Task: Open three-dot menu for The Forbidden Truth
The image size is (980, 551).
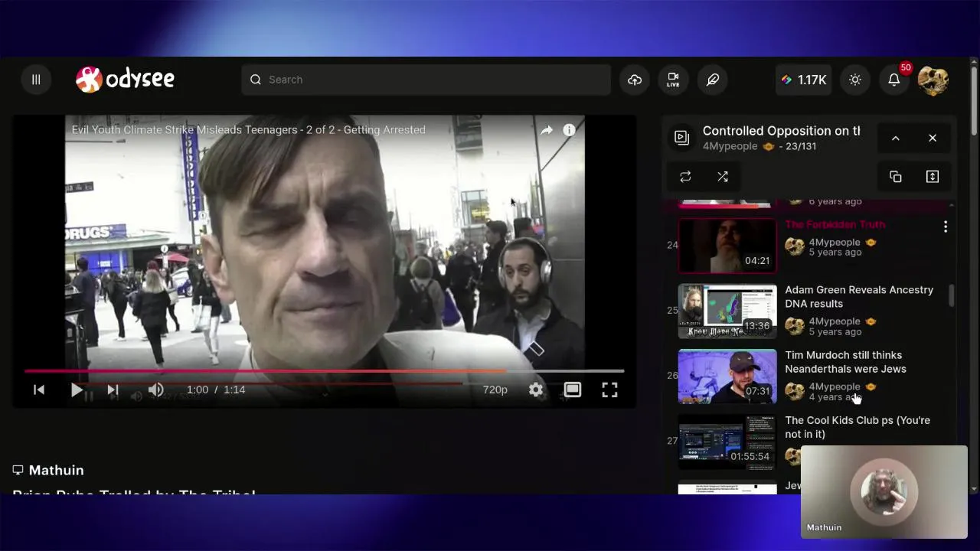Action: (x=946, y=227)
